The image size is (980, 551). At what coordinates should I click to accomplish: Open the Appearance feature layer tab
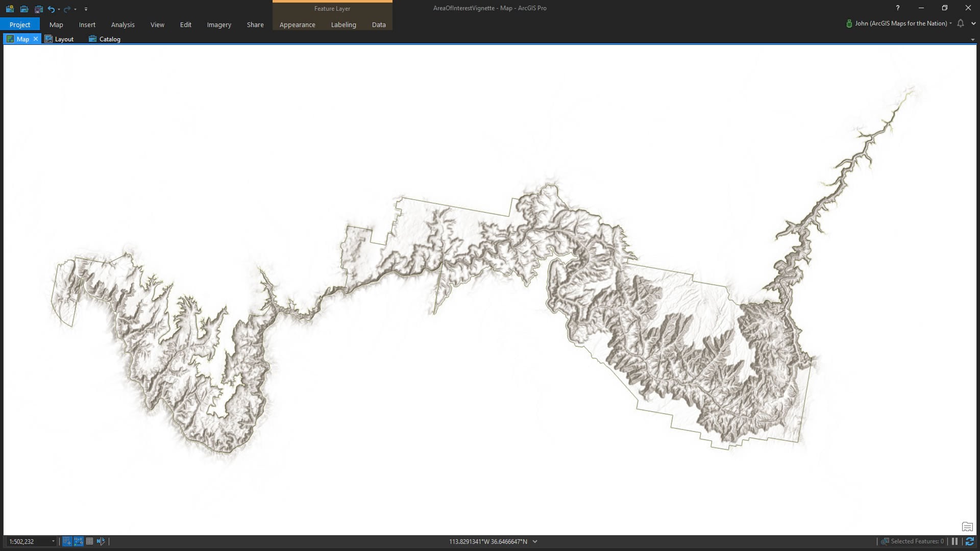[297, 24]
